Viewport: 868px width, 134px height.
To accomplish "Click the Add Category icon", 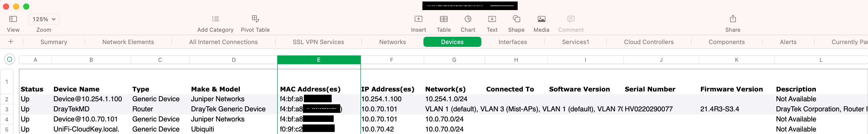I will pyautogui.click(x=215, y=19).
